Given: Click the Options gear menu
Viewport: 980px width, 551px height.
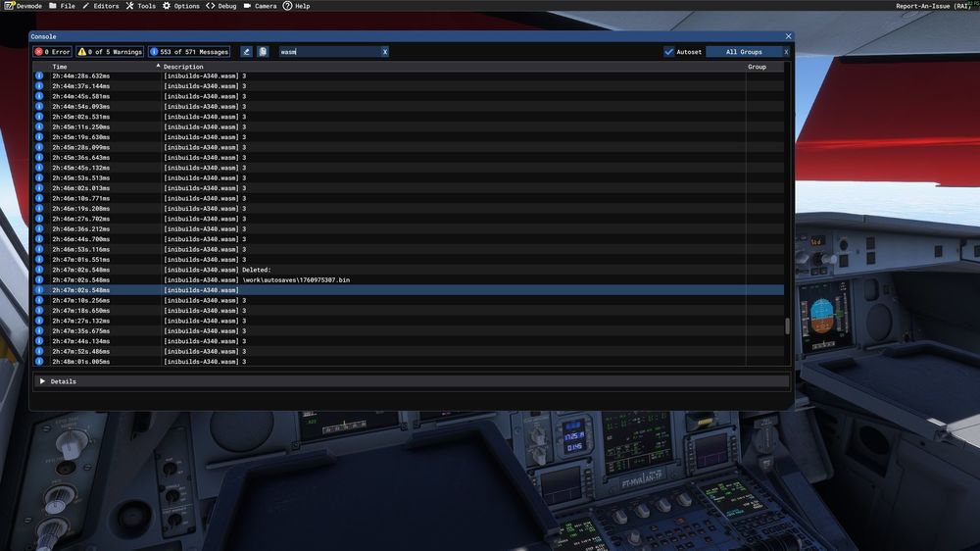Looking at the screenshot, I should [181, 6].
